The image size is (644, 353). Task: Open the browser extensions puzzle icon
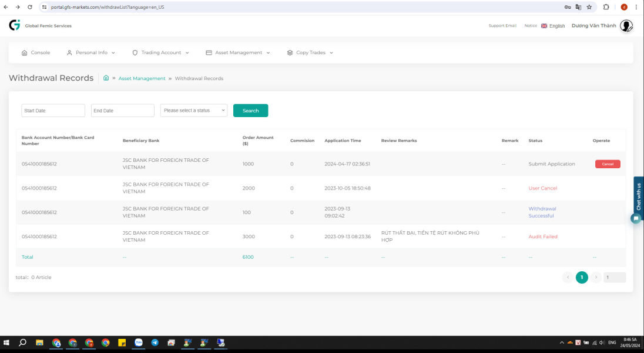(x=606, y=7)
